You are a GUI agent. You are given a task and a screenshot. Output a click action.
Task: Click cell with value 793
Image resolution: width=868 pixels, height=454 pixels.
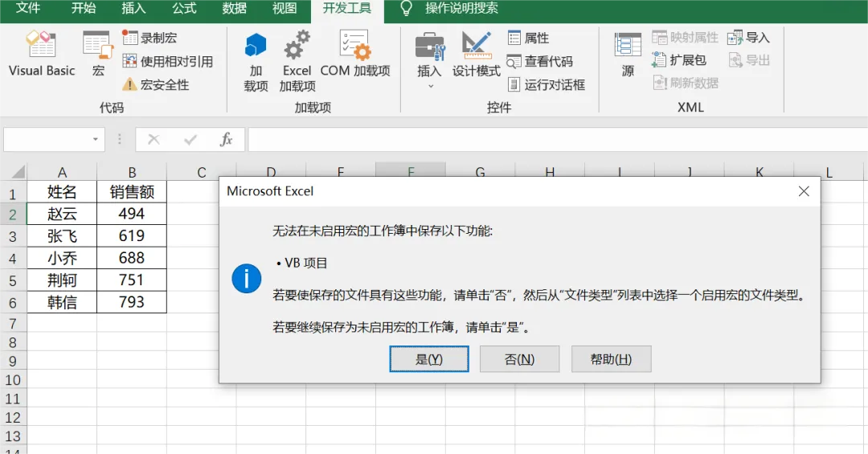pos(132,302)
